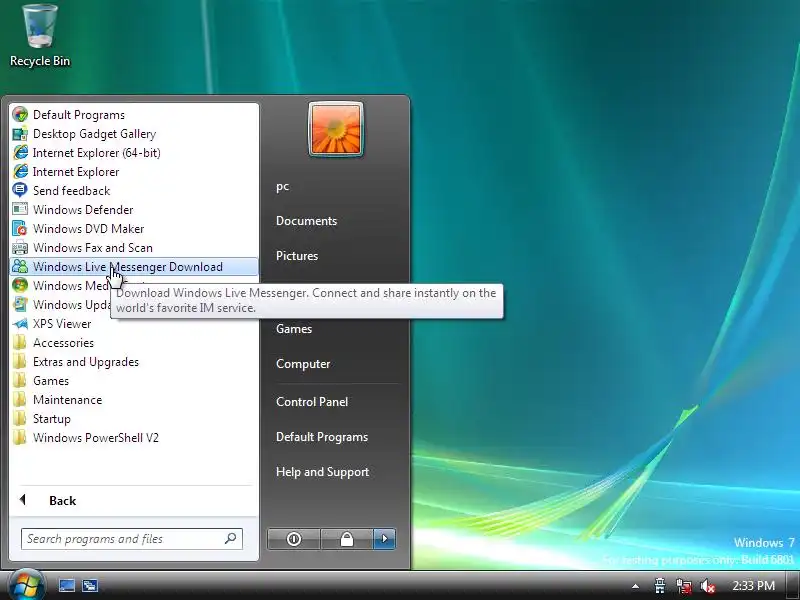800x600 pixels.
Task: Click the Default Programs icon in programs list
Action: pos(20,114)
